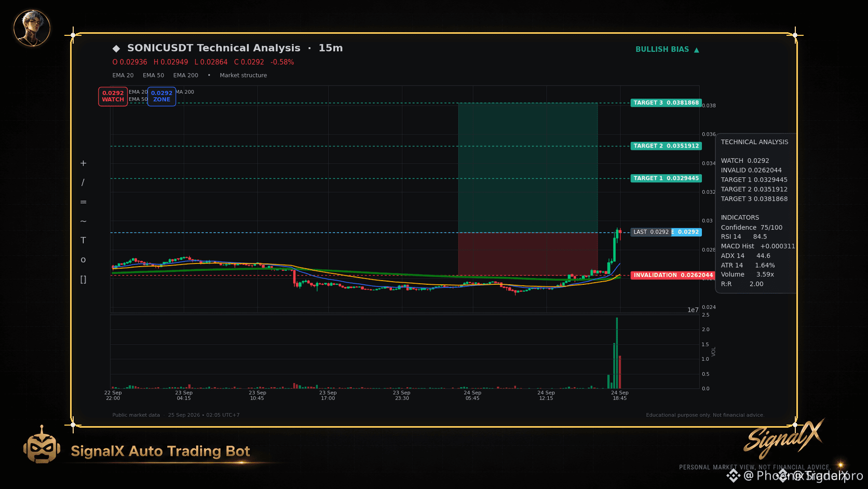Toggle the EMA 200 legend entry
Screen dimensions: 868x489
186,75
